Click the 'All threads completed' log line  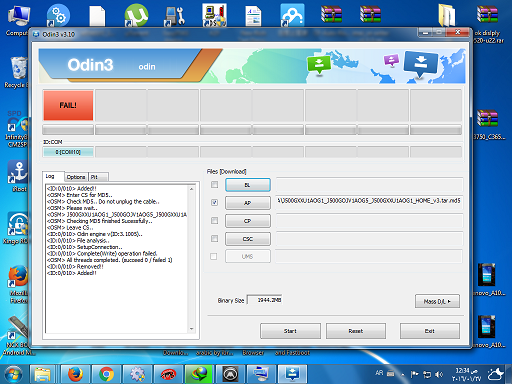pyautogui.click(x=109, y=260)
